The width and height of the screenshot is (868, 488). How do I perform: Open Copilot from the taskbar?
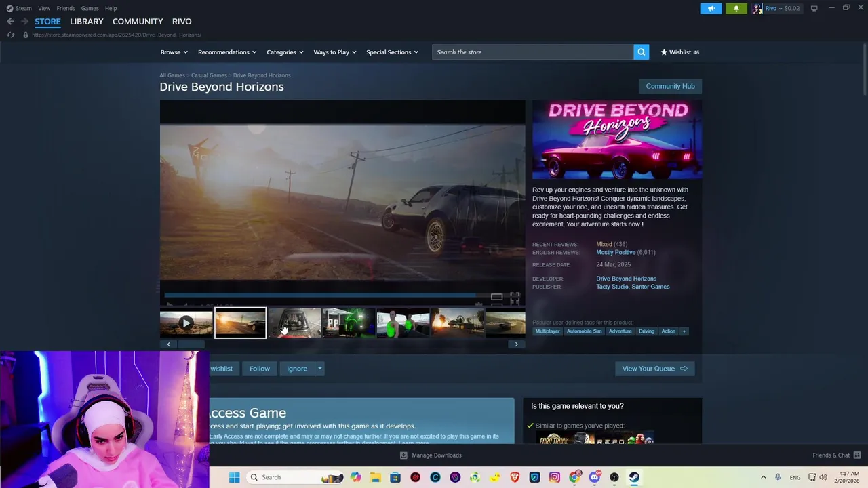pyautogui.click(x=356, y=477)
